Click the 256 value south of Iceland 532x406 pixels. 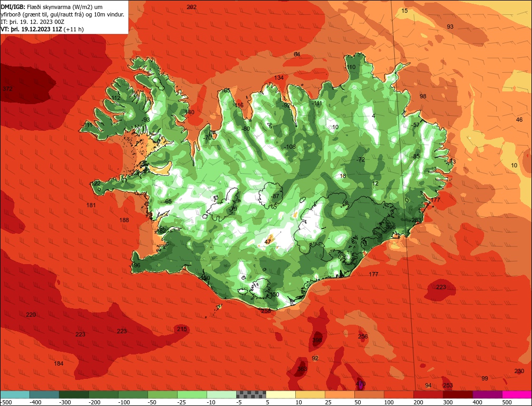(x=363, y=336)
